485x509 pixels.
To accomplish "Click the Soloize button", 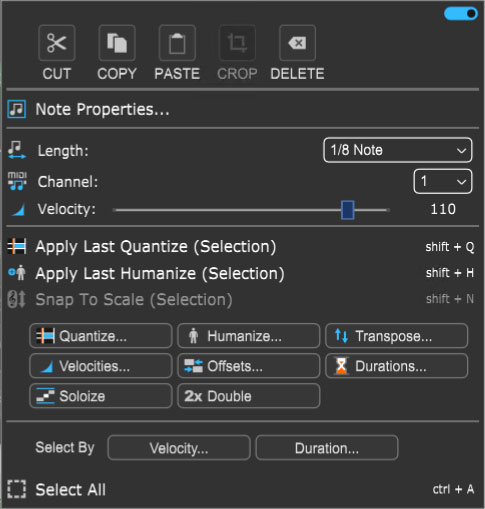I will click(101, 396).
